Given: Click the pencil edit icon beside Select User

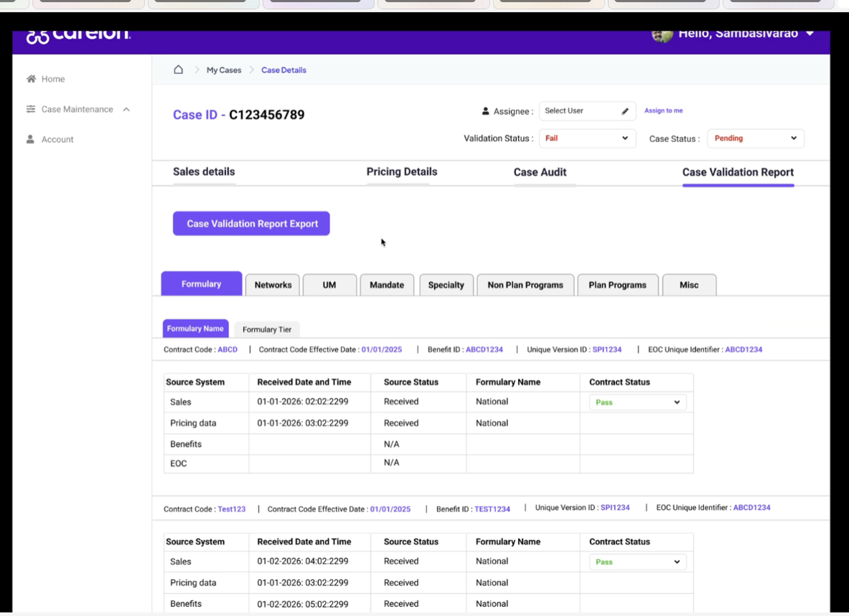Looking at the screenshot, I should point(625,111).
